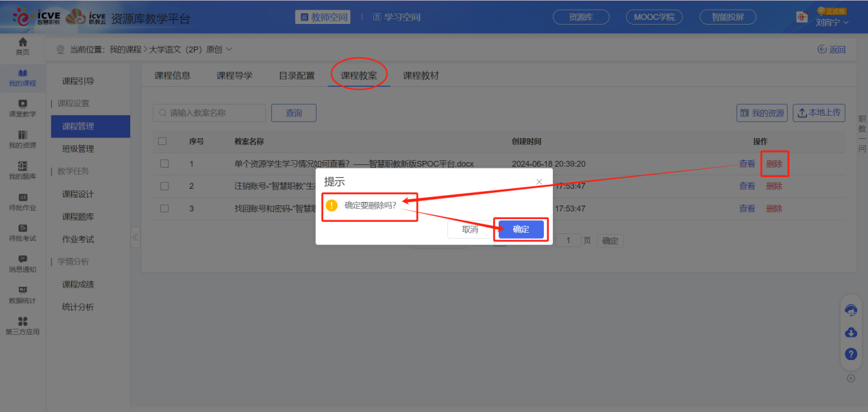
Task: Open the floating customer service icon
Action: click(851, 310)
